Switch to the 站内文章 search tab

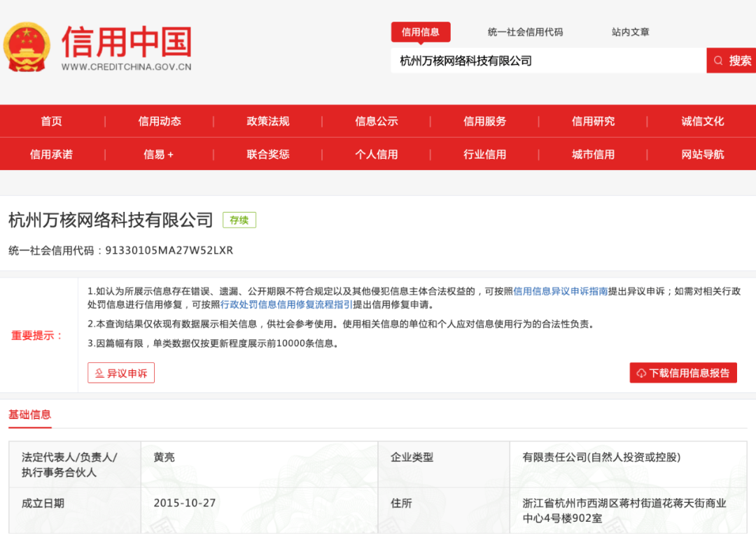[x=629, y=32]
